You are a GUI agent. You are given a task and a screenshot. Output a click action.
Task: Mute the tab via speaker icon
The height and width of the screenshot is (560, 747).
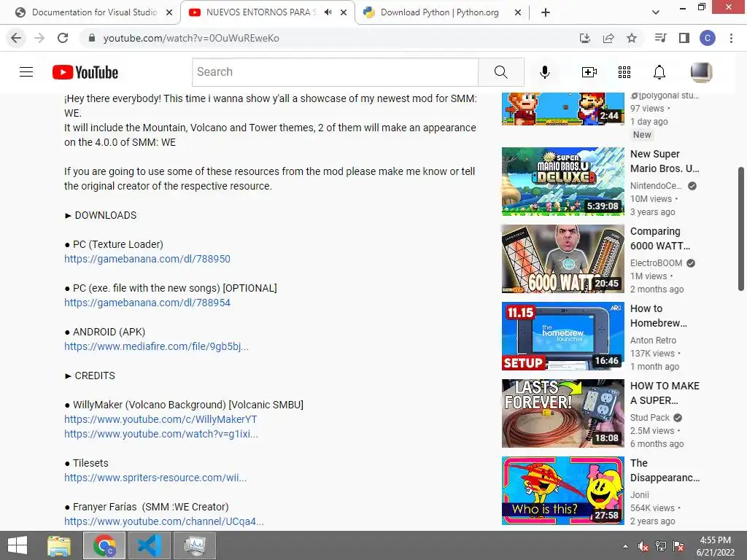tap(328, 12)
